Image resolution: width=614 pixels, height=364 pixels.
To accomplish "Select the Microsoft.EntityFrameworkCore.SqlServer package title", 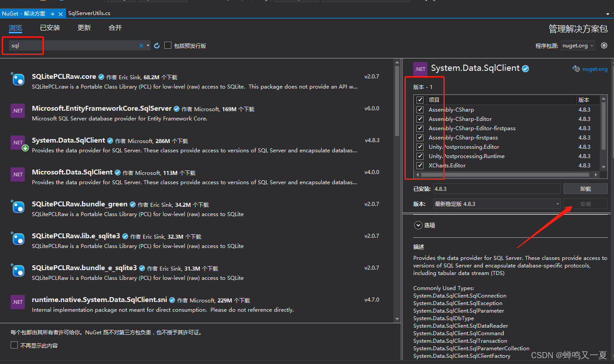I will (101, 108).
